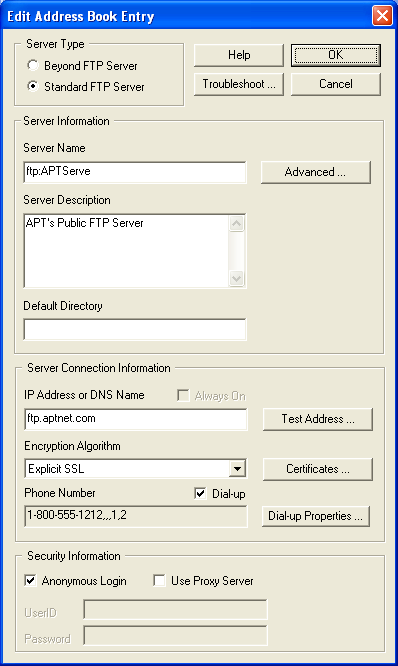Image resolution: width=398 pixels, height=666 pixels.
Task: Uncheck Anonymous Login
Action: (30, 581)
